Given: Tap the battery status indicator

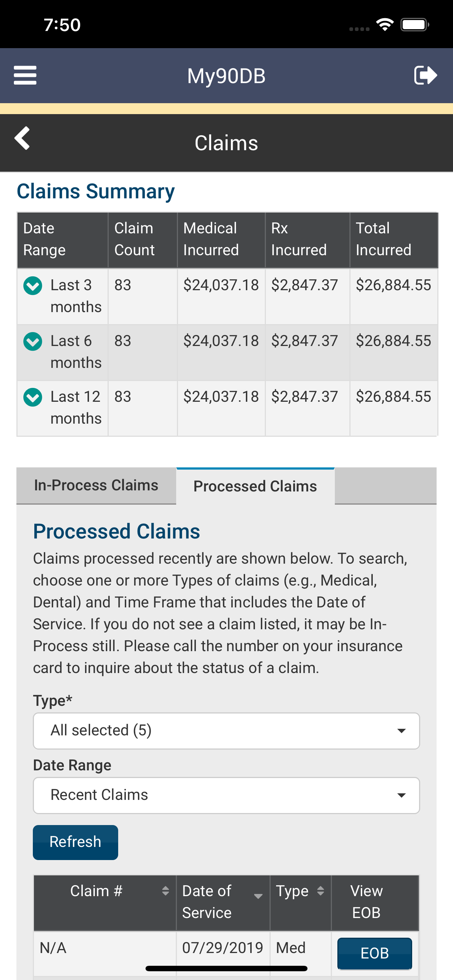Looking at the screenshot, I should [x=415, y=25].
